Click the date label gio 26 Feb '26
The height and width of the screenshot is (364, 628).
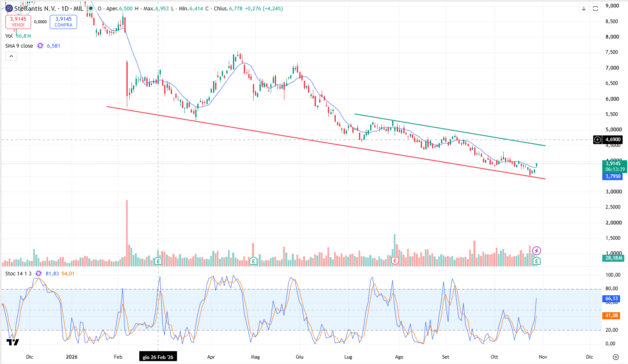click(x=158, y=357)
